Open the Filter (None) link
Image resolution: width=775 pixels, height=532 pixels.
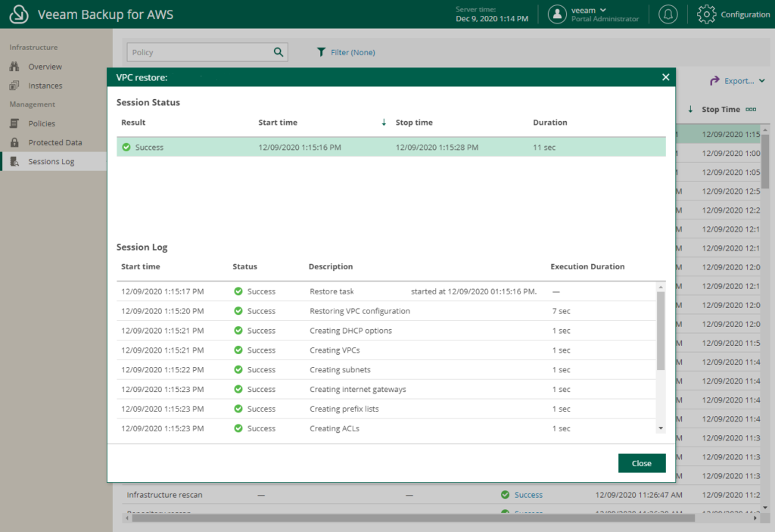click(x=353, y=52)
